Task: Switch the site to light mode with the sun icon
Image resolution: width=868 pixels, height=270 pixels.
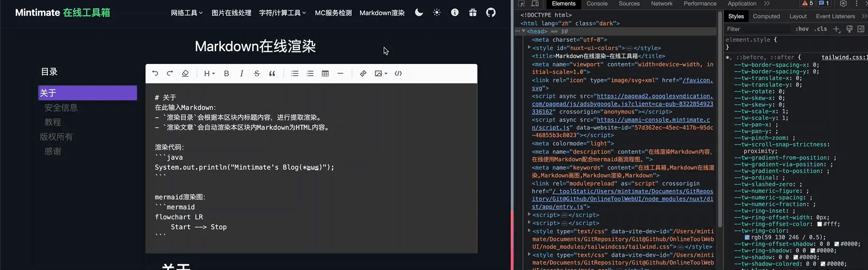Action: pyautogui.click(x=437, y=12)
